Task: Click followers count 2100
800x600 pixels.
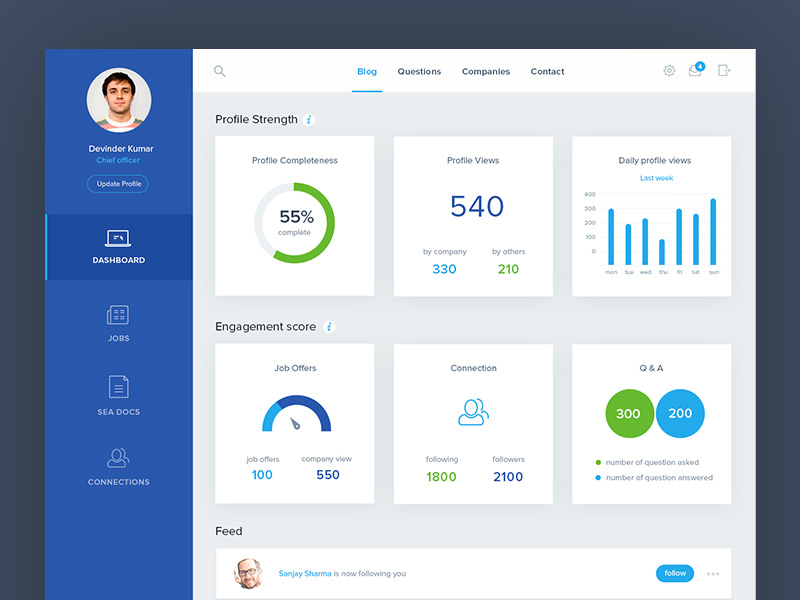Action: pyautogui.click(x=508, y=477)
